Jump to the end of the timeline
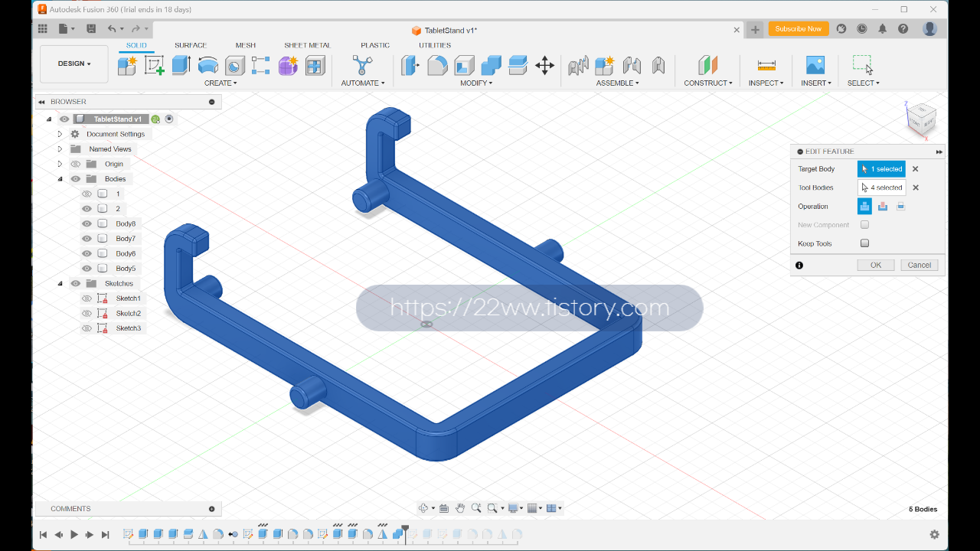 pos(106,535)
